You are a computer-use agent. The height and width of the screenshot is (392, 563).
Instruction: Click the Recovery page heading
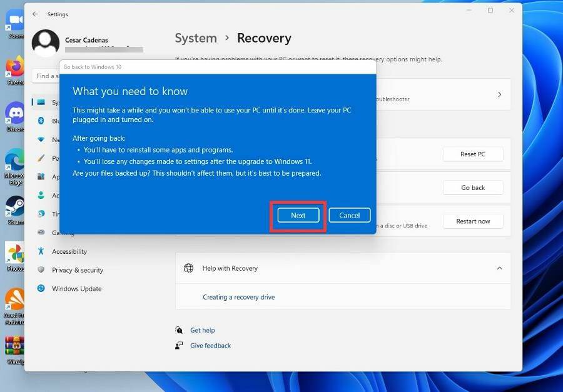click(264, 38)
